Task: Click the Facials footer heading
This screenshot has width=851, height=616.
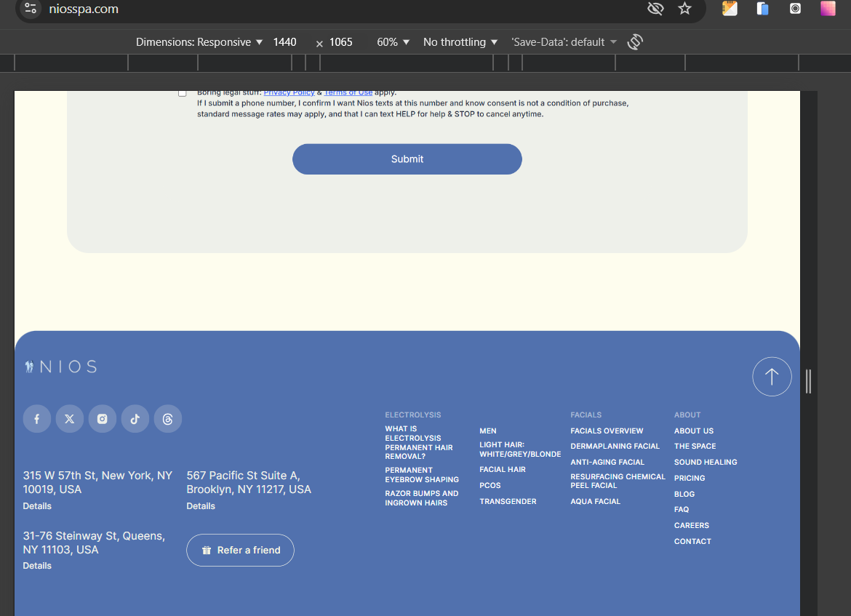Action: coord(586,415)
